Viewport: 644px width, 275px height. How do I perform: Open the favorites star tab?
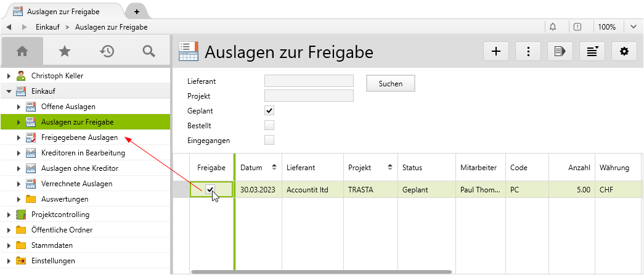(x=64, y=52)
